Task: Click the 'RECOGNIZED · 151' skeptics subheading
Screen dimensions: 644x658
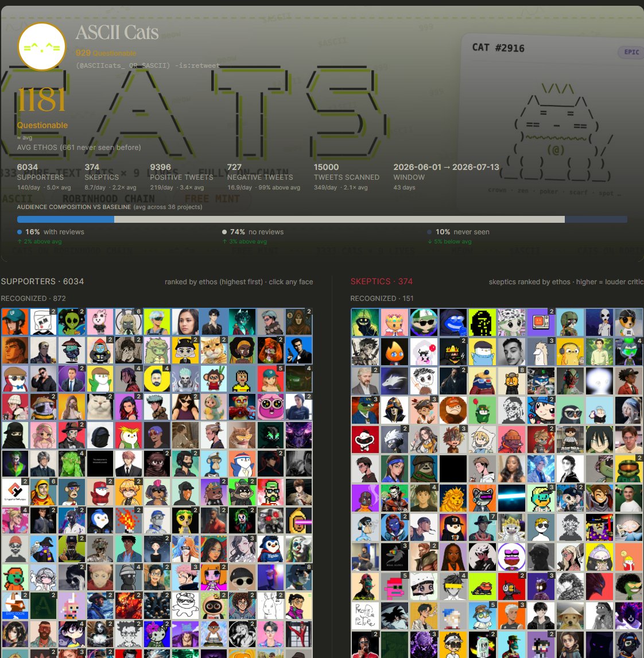Action: tap(382, 299)
